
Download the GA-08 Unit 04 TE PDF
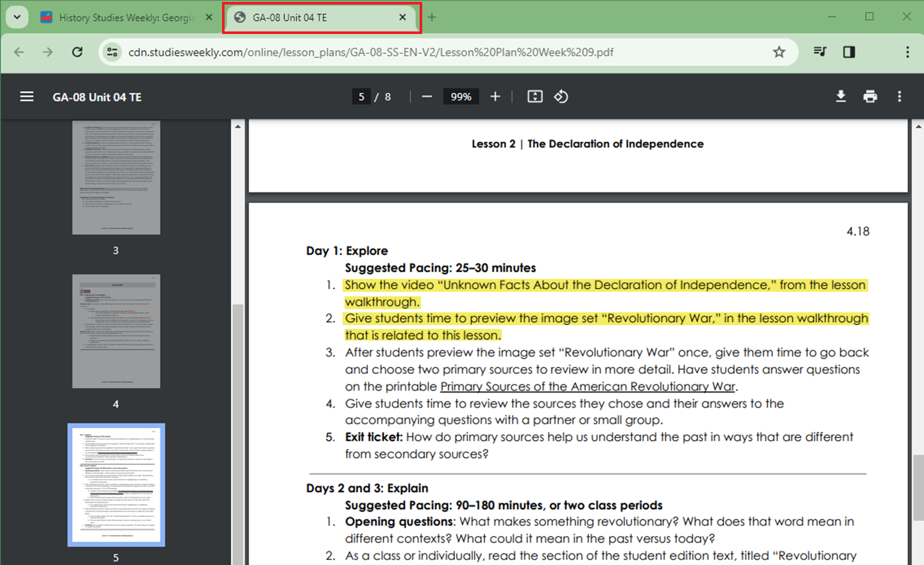[x=841, y=96]
